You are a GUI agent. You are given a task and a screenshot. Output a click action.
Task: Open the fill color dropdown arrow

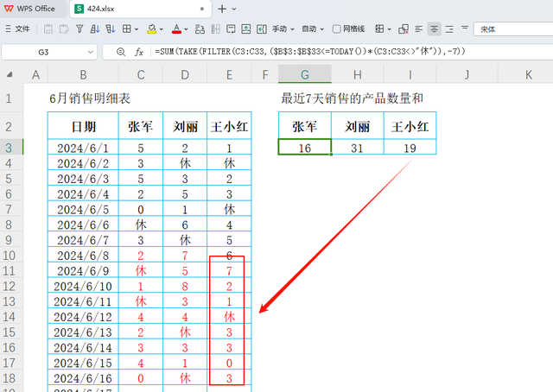162,29
